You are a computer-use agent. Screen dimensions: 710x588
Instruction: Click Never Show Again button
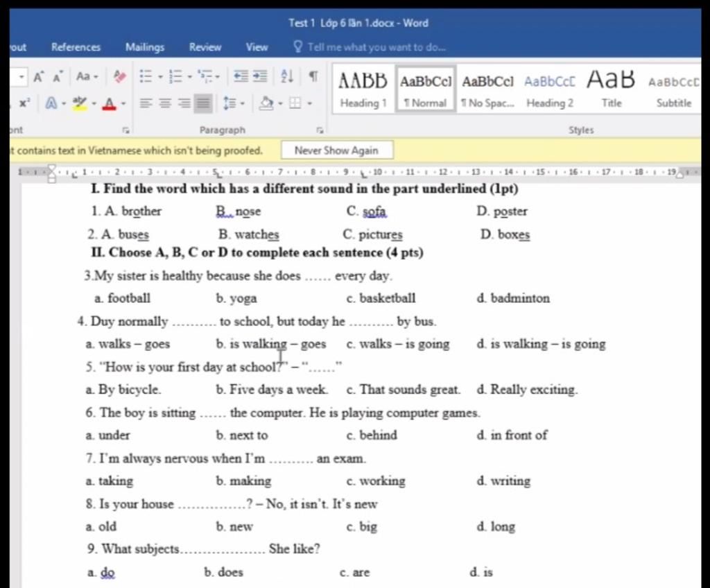(x=336, y=150)
